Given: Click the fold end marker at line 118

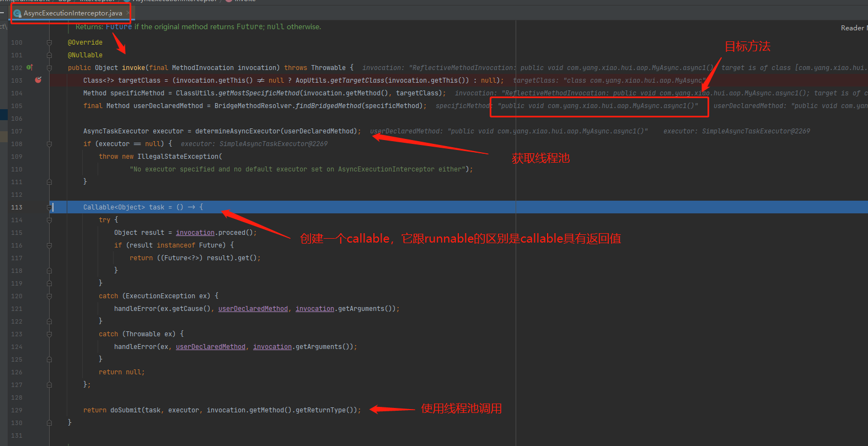Looking at the screenshot, I should tap(49, 271).
